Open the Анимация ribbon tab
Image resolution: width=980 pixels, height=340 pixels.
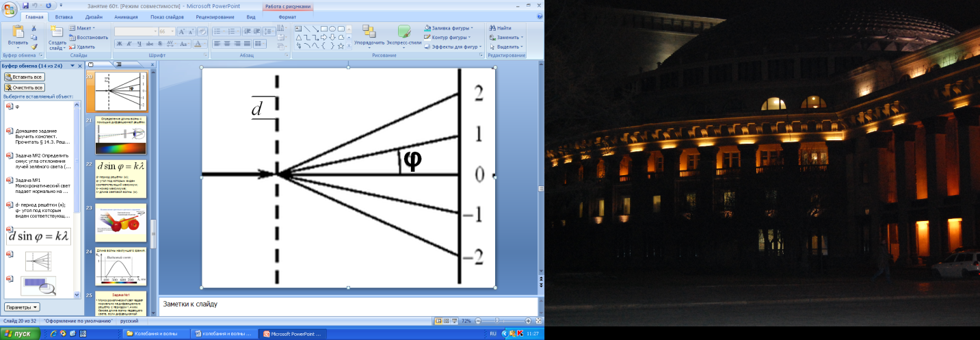[x=126, y=16]
